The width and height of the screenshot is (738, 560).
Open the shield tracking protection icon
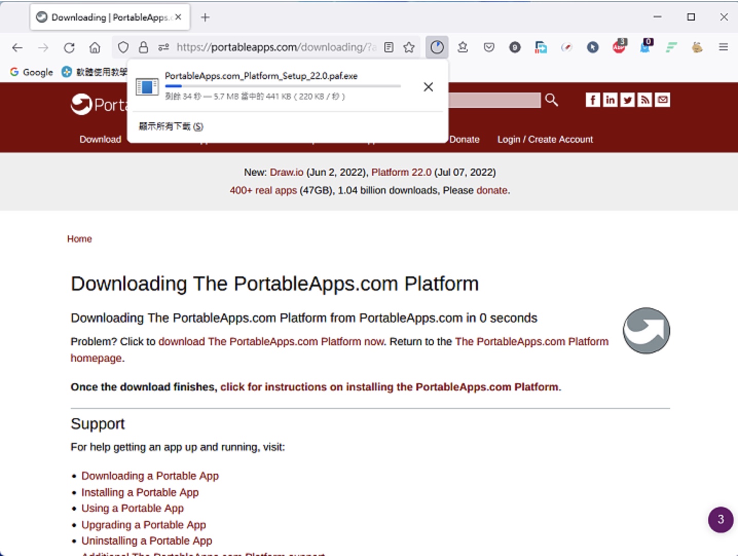(123, 47)
